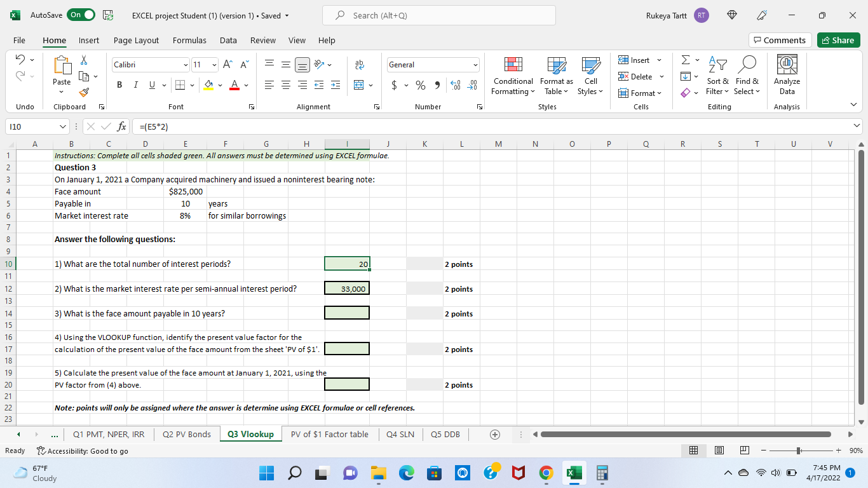This screenshot has height=488, width=868.
Task: Click the Increase Decimal icon
Action: (x=457, y=85)
